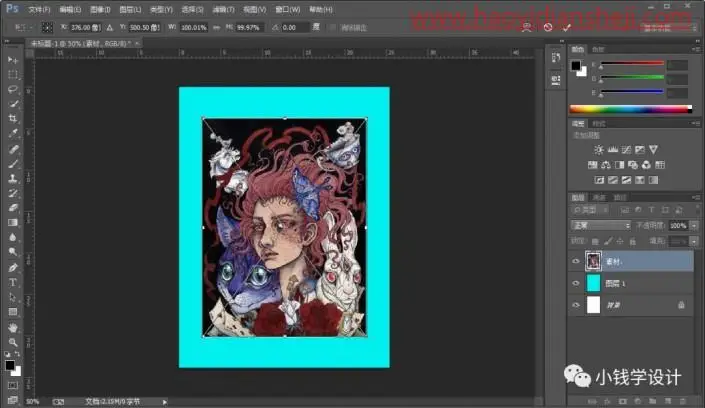Select the Eraser tool

[x=13, y=208]
